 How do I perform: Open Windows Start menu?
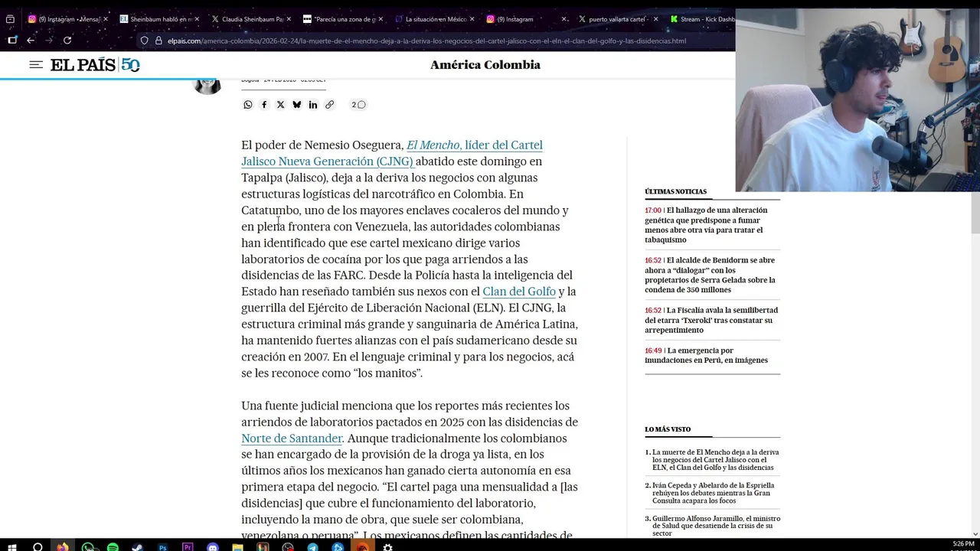[12, 547]
